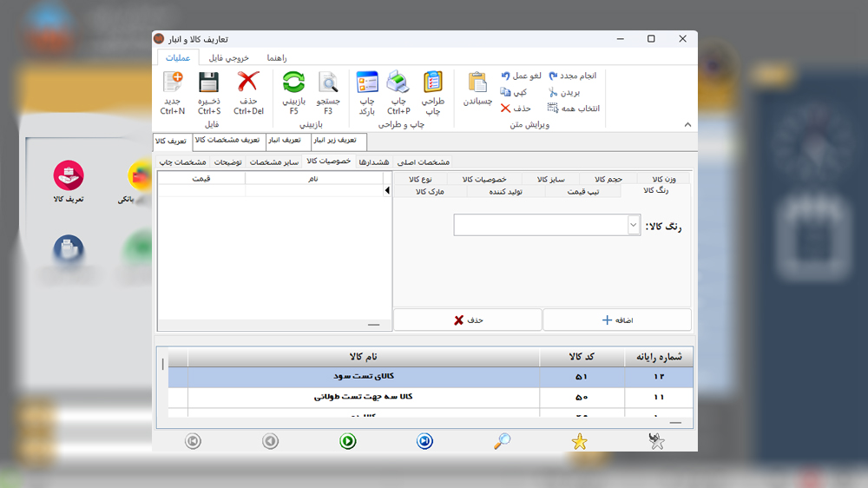The image size is (868, 488).
Task: Click the حذف button below color field
Action: (x=468, y=320)
